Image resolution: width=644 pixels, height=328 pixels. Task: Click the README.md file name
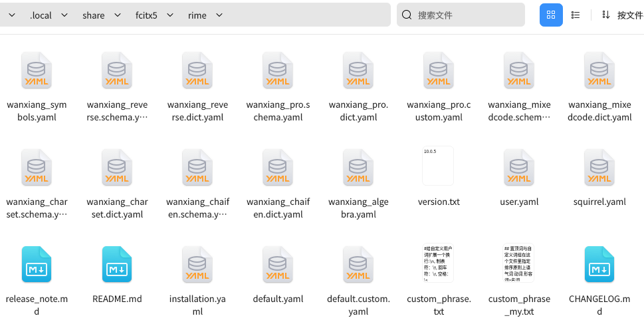pyautogui.click(x=117, y=299)
